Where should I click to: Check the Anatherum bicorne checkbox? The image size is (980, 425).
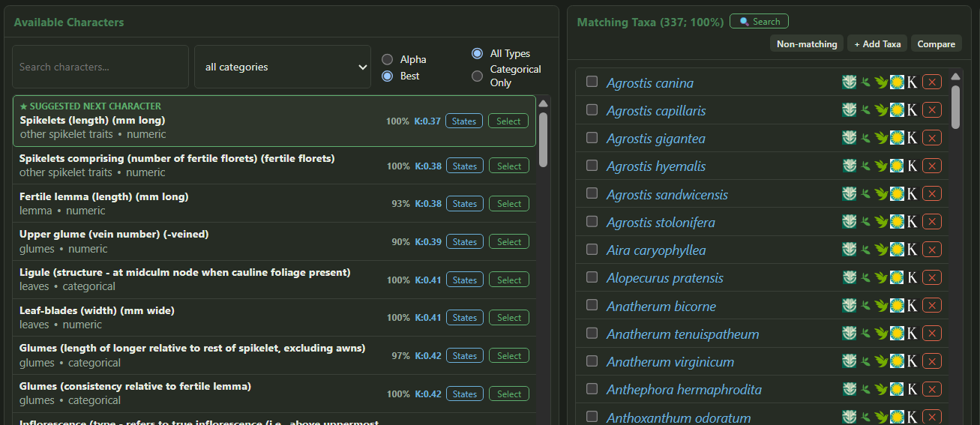tap(592, 305)
